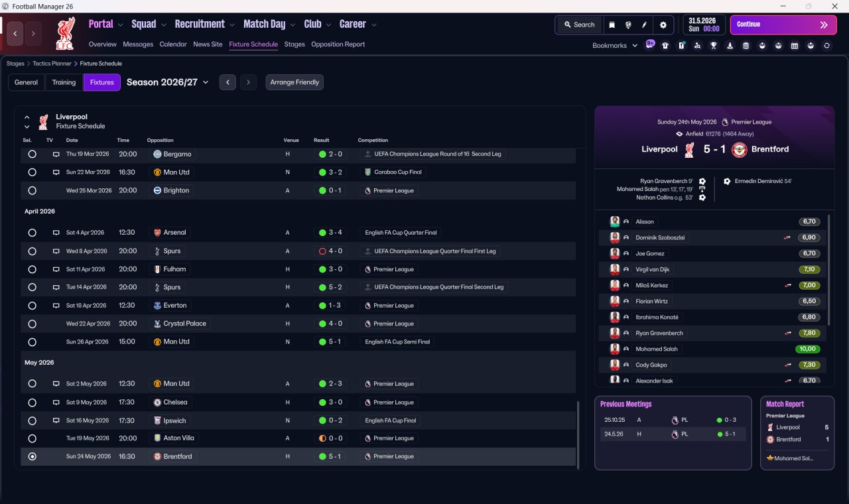Click the up chevron beside the Liverpool heading
This screenshot has height=504, width=849.
tap(27, 117)
